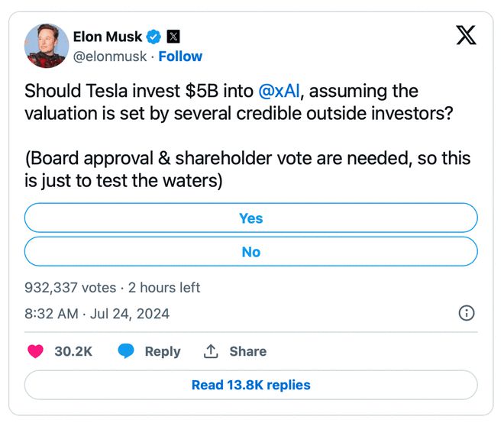Click the pink heart like icon
The height and width of the screenshot is (426, 504).
click(36, 351)
